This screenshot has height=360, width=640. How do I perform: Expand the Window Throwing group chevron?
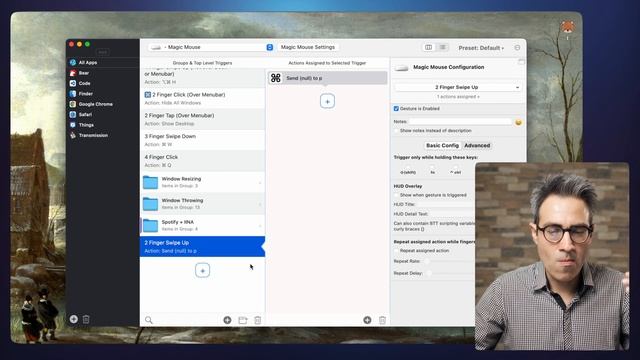click(260, 204)
